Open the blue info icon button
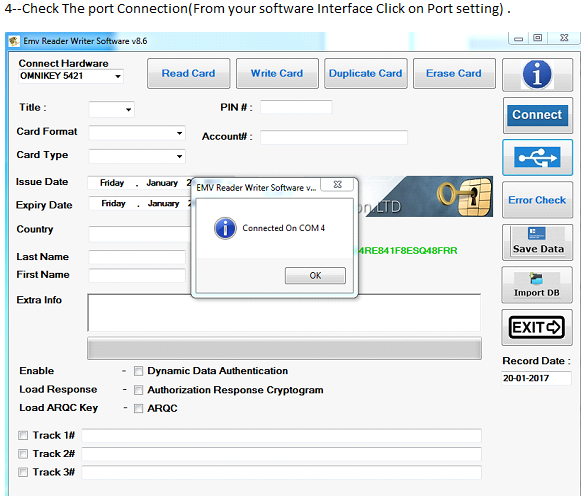Image resolution: width=588 pixels, height=501 pixels. [537, 75]
